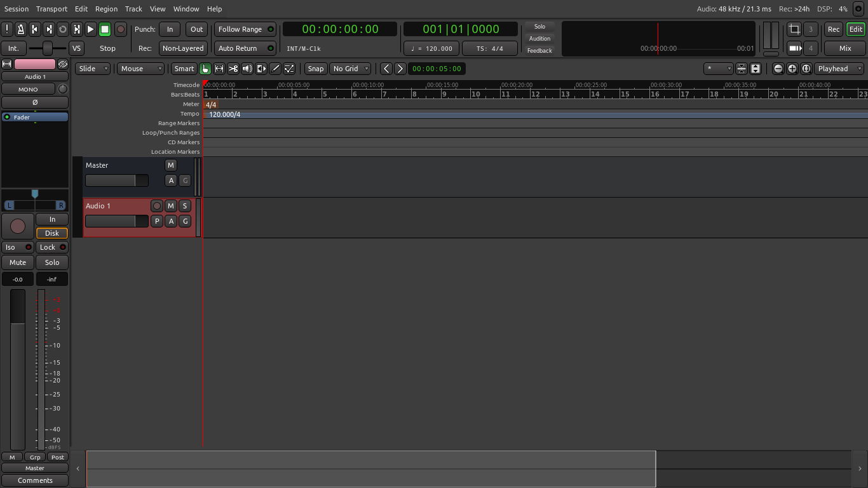Select the Stretch/shrink regions tool

[261, 69]
